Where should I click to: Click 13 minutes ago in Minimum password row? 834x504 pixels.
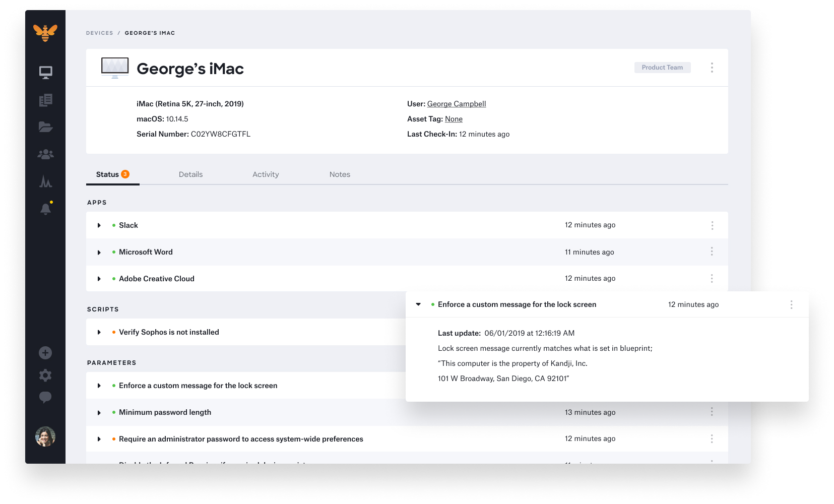590,412
